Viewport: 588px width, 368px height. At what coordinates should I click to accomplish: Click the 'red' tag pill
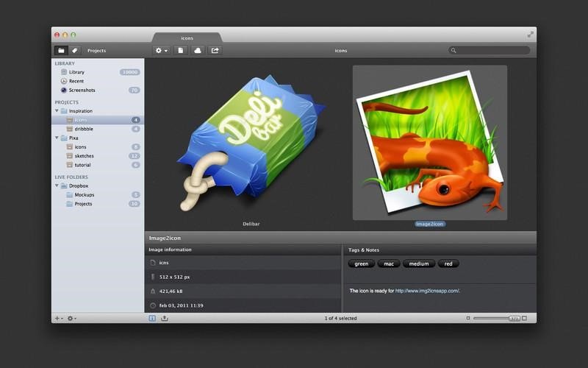pos(448,264)
